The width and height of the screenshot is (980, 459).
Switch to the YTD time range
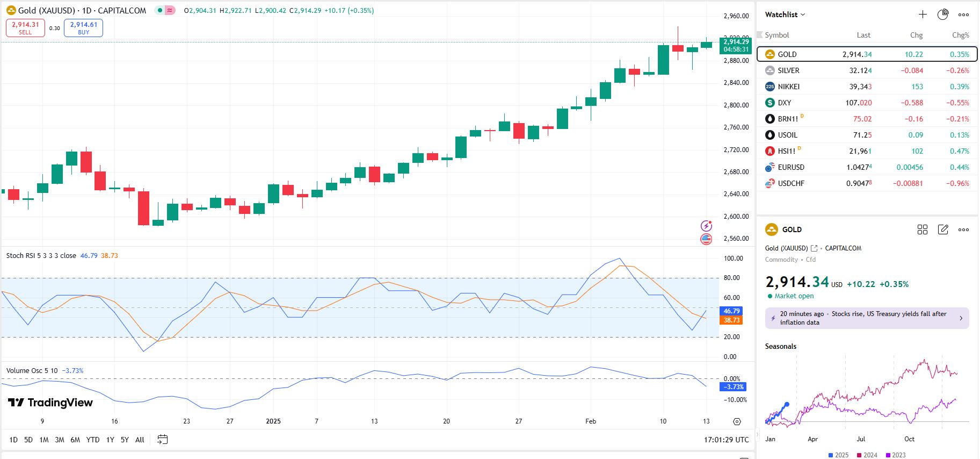pyautogui.click(x=93, y=440)
